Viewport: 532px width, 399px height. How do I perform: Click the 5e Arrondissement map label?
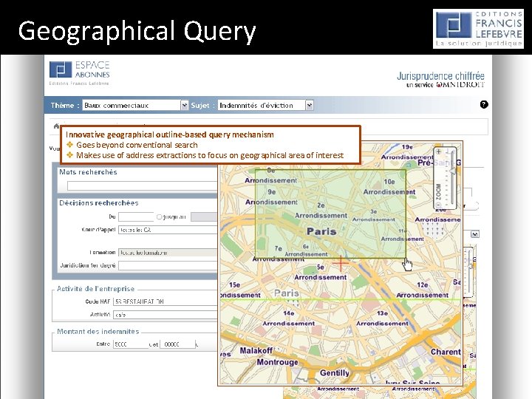point(321,272)
